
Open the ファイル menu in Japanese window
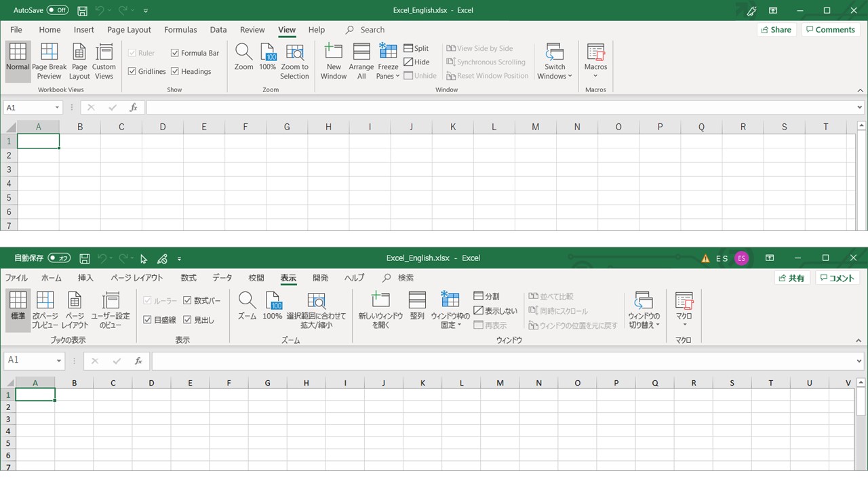tap(16, 277)
